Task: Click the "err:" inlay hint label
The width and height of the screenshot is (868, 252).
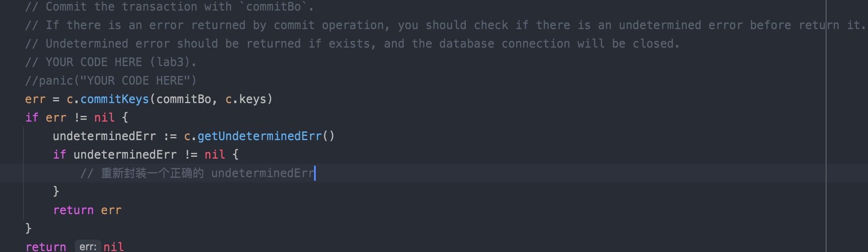Action: pyautogui.click(x=88, y=247)
